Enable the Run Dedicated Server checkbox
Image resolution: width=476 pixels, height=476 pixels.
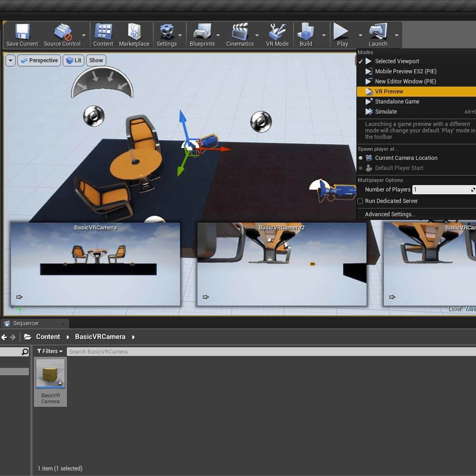(x=360, y=201)
